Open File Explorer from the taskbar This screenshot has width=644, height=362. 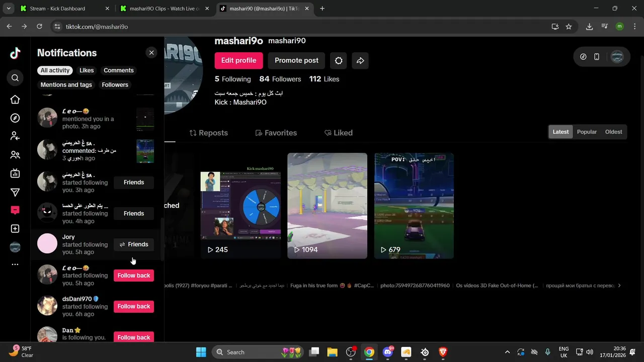click(332, 352)
